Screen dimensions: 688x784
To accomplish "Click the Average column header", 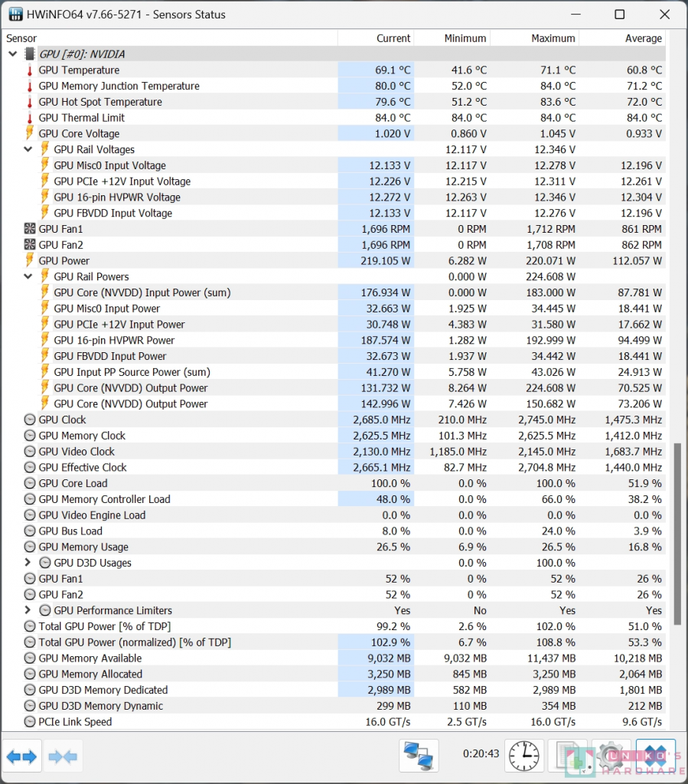I will point(622,38).
